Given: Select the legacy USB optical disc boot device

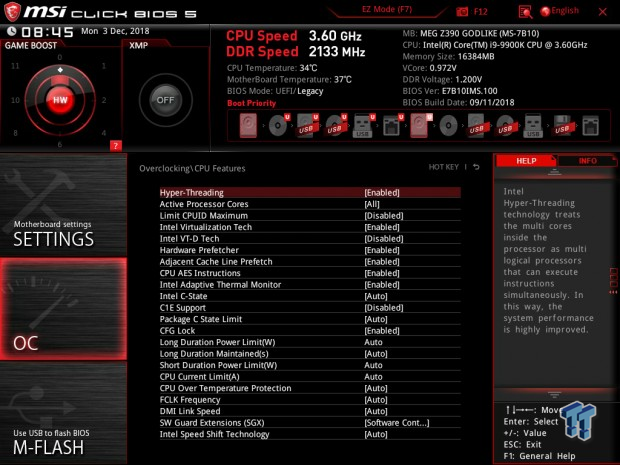Looking at the screenshot, I should click(x=505, y=126).
